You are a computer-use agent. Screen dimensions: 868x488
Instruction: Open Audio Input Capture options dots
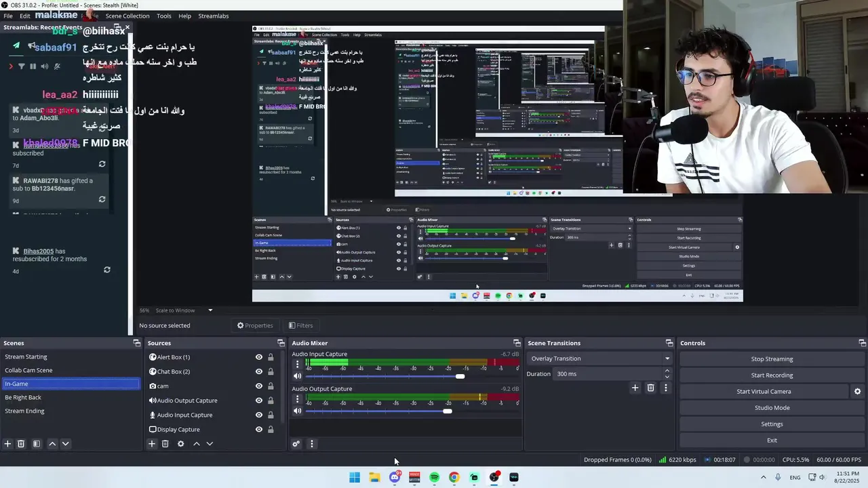pos(297,365)
